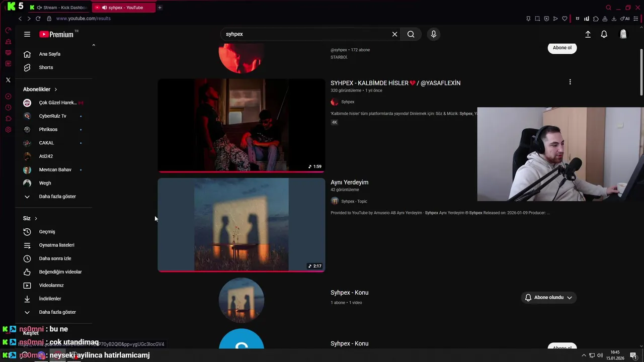Click the page vertical scrollbar thumb

click(x=641, y=71)
